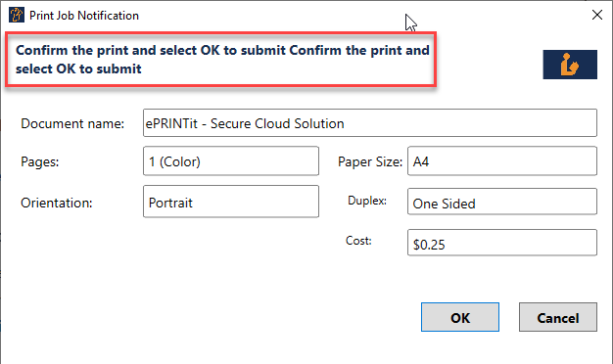
Task: Close the Print Job Notification dialog
Action: tap(597, 15)
